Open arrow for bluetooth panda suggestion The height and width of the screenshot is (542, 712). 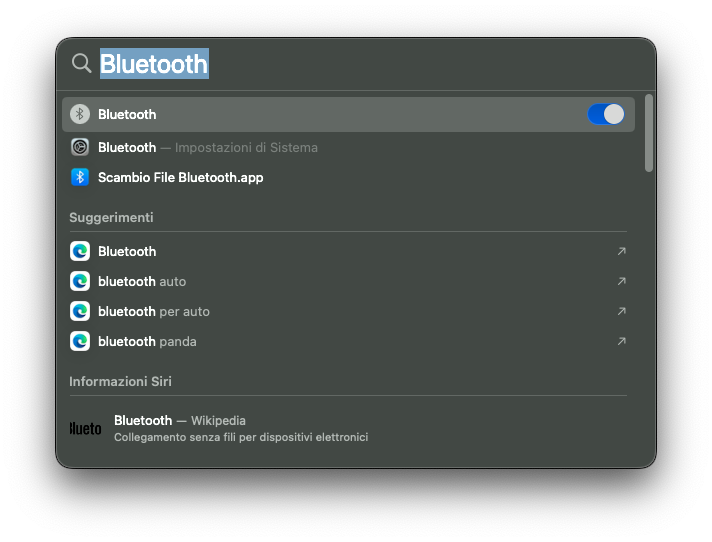pos(621,341)
